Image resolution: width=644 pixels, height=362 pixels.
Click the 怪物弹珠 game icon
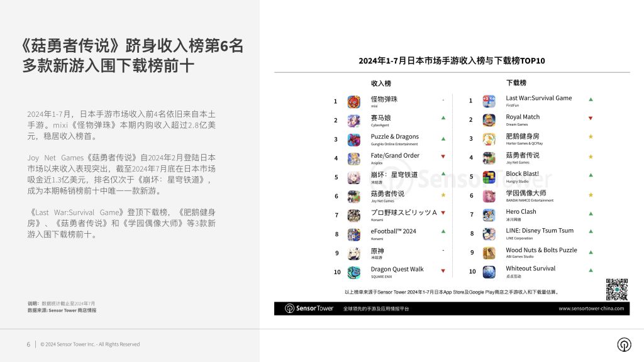(x=353, y=102)
